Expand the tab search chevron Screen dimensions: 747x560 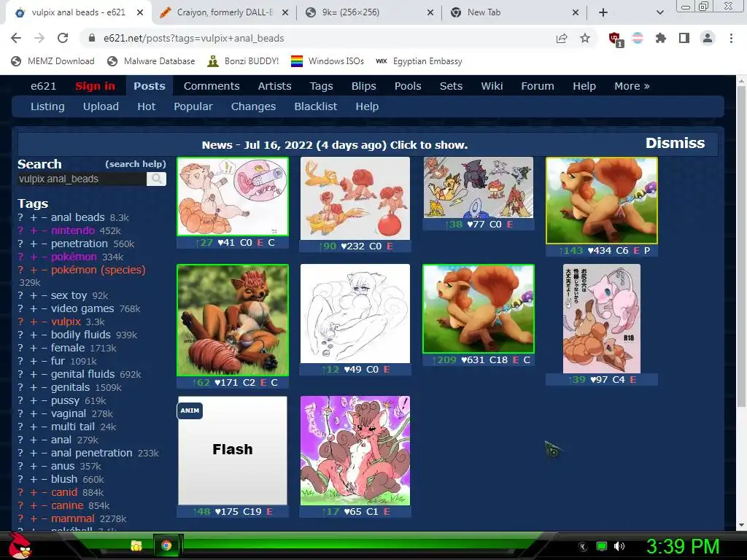point(659,12)
